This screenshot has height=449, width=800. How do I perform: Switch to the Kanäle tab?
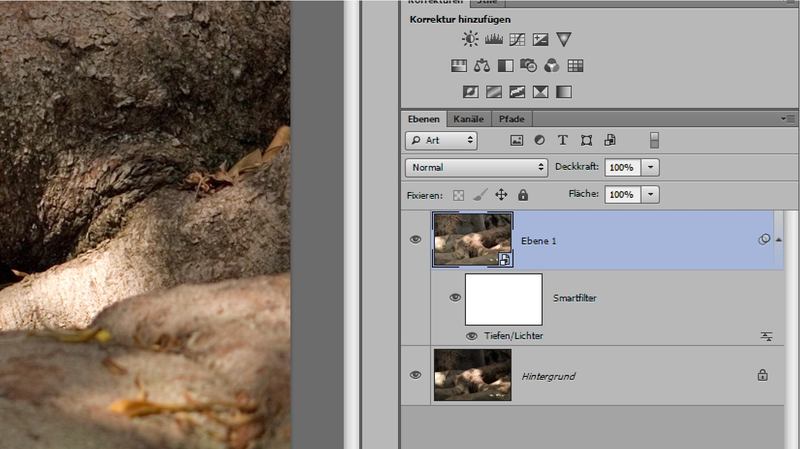coord(468,118)
